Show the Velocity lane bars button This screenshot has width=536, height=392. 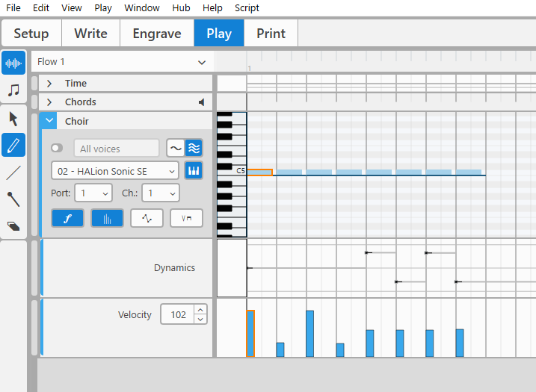tap(107, 218)
